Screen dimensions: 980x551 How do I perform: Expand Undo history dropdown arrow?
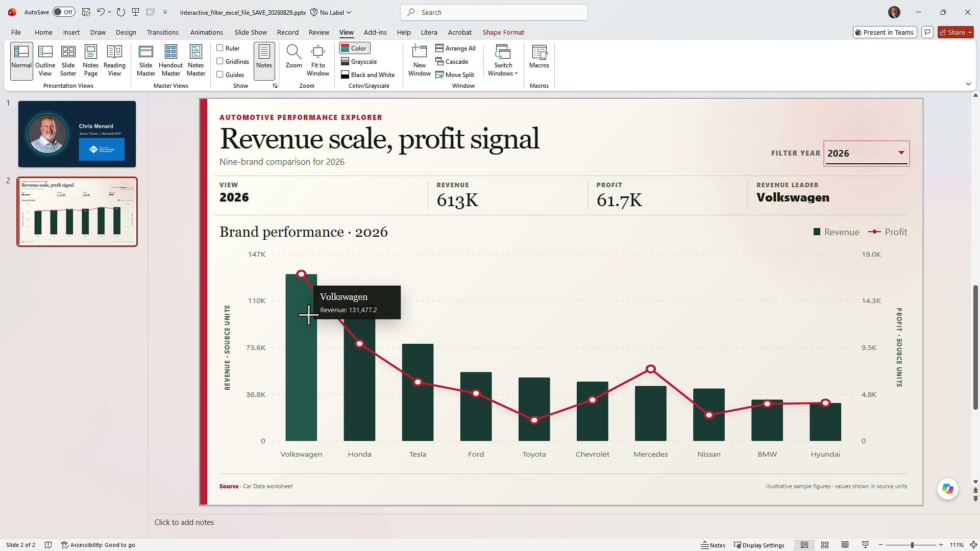coord(109,12)
